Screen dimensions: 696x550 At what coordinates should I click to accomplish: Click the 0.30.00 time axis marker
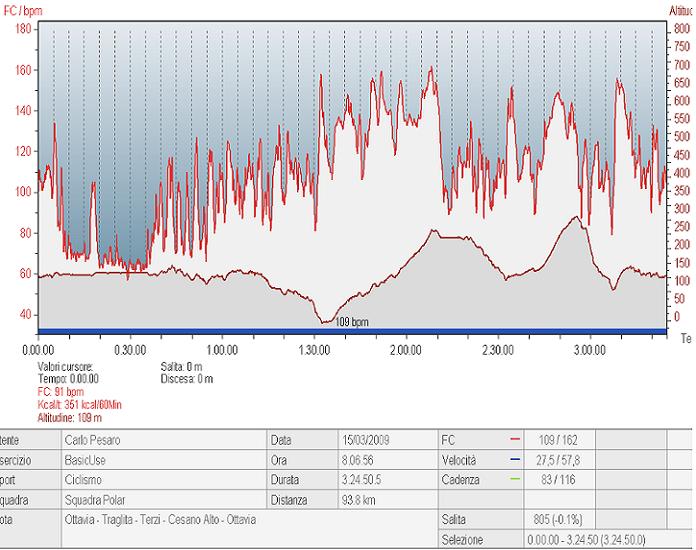point(130,350)
